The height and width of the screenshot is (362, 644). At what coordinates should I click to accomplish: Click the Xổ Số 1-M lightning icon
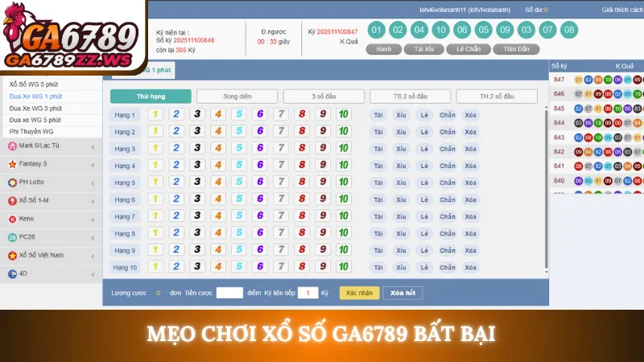[12, 200]
